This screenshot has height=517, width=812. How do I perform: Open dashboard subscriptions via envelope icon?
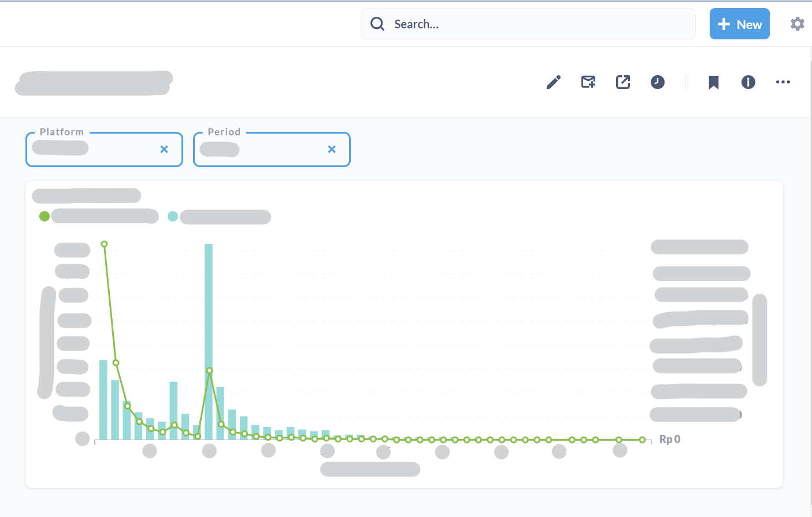588,82
